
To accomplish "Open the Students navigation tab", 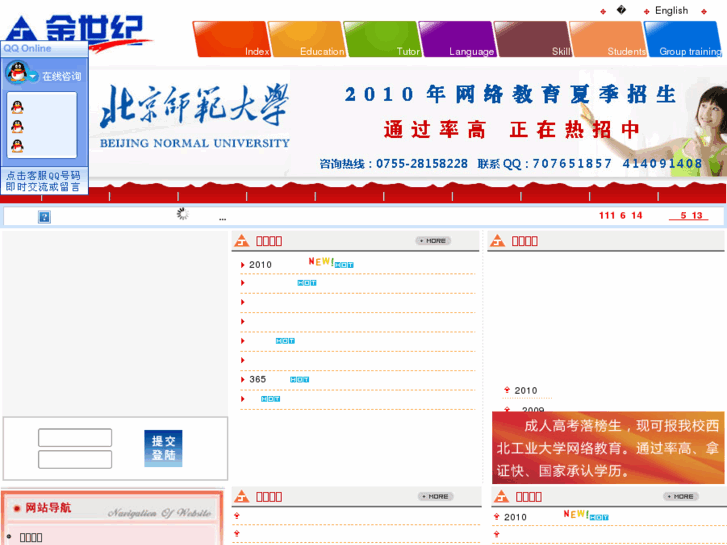I will (x=608, y=39).
